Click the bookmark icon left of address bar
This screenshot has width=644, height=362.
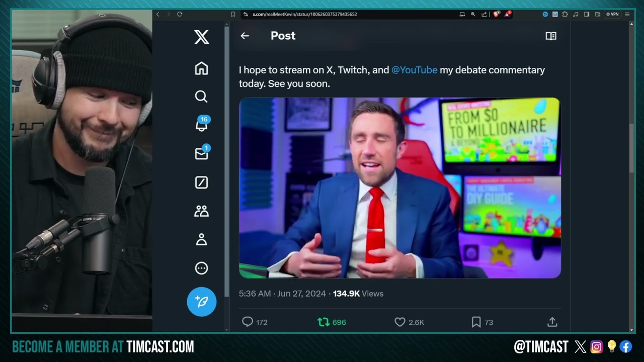[233, 14]
